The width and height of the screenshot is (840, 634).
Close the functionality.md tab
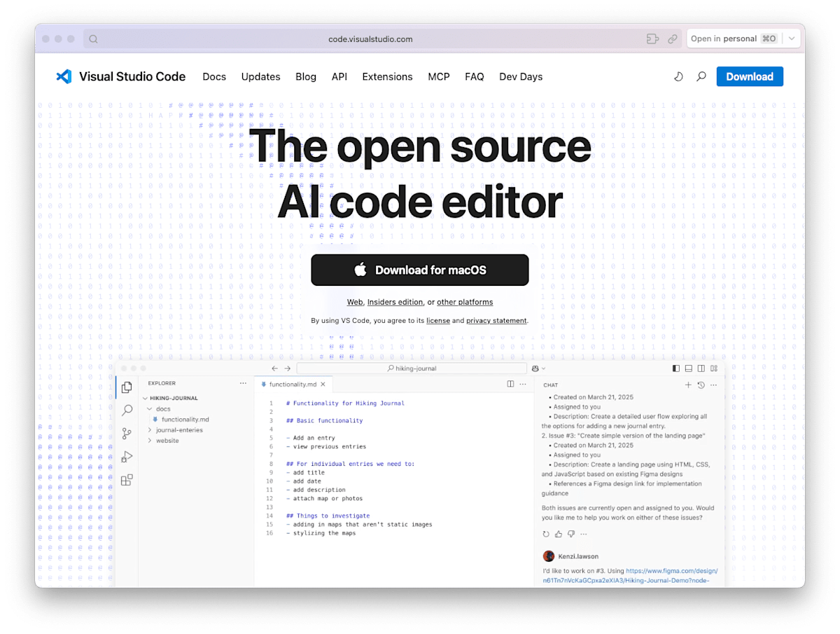(x=323, y=385)
